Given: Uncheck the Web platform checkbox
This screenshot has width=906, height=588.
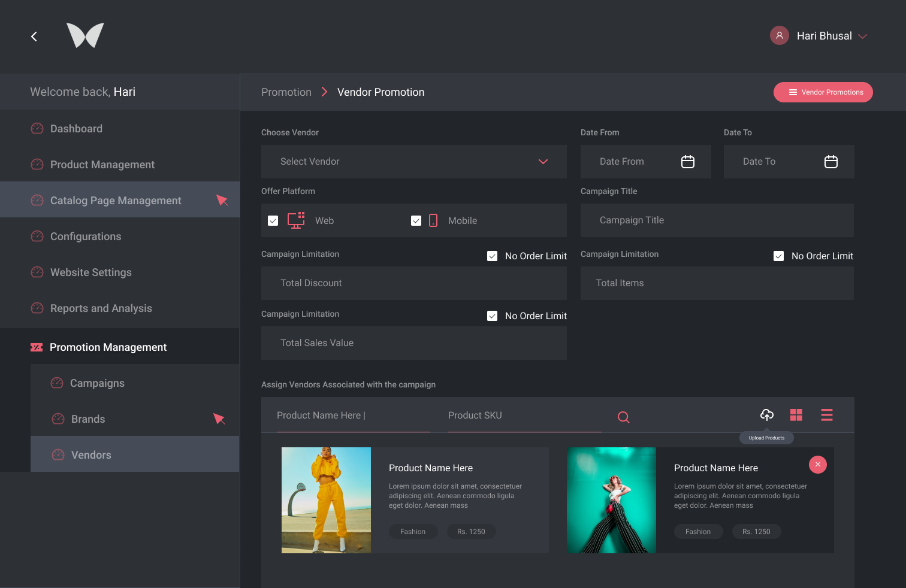Looking at the screenshot, I should (273, 221).
